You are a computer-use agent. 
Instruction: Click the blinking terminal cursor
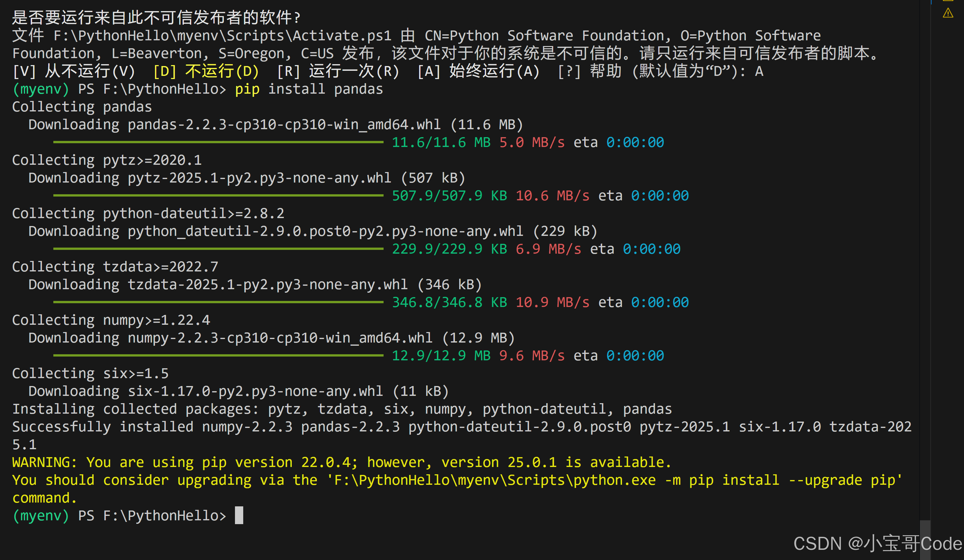pos(239,515)
